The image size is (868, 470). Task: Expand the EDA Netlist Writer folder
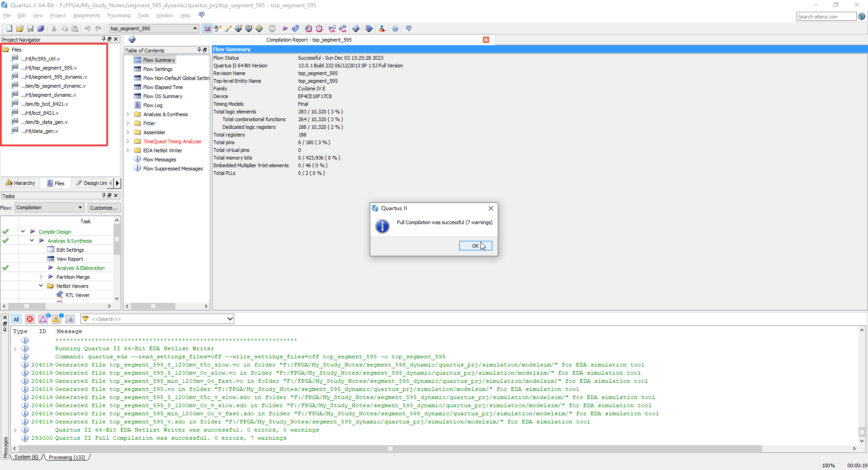pos(128,150)
